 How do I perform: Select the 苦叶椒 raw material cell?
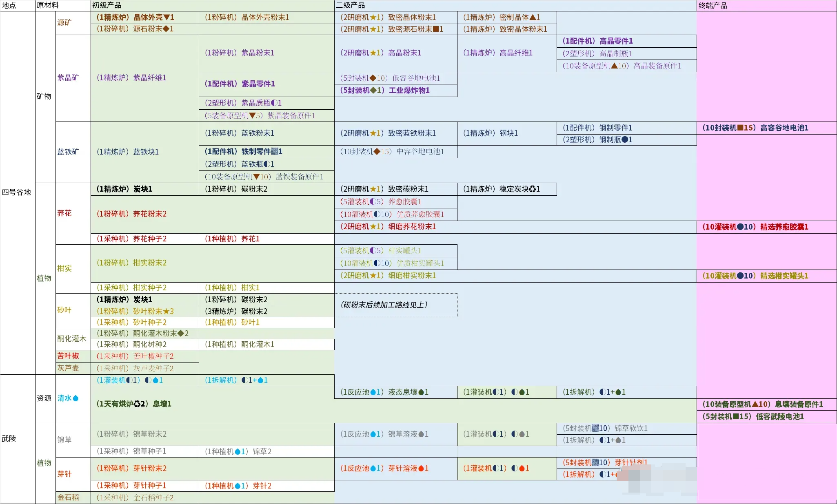coord(73,356)
